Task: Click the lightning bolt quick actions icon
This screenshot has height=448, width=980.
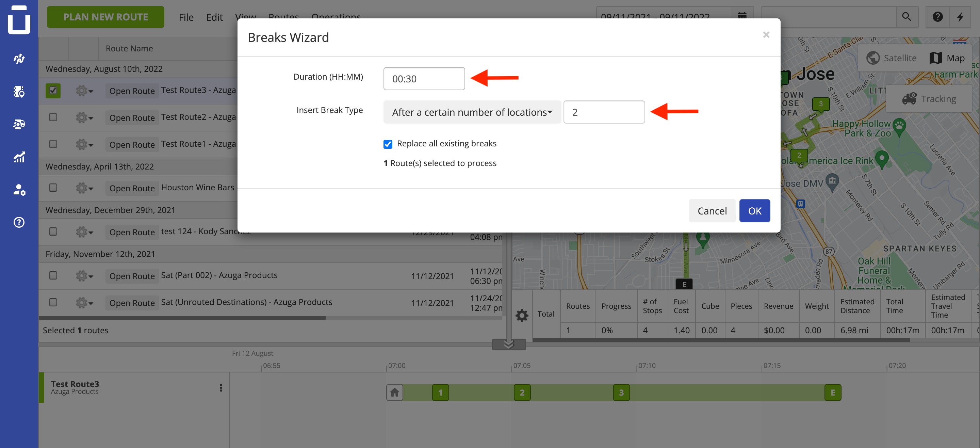Action: [x=960, y=17]
